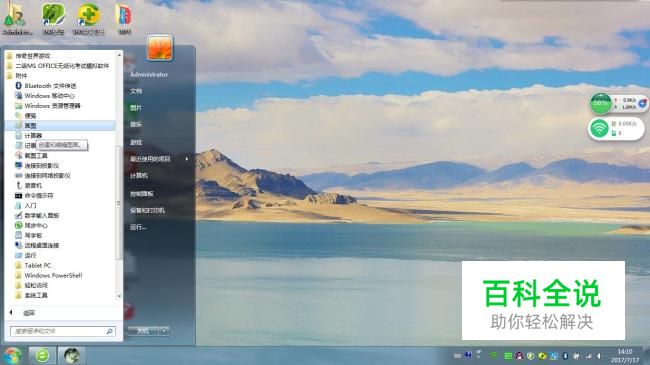The image size is (650, 365).
Task: Show hidden tray icons arrow
Action: coord(478,354)
